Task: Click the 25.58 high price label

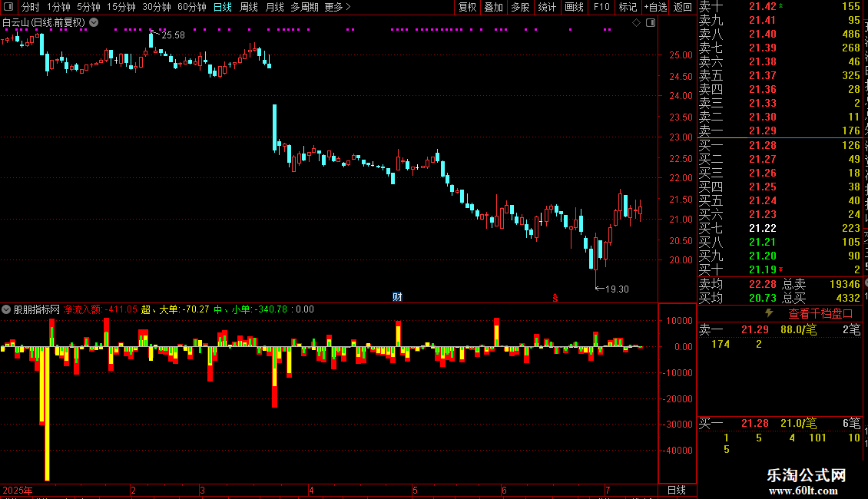Action: pos(173,35)
